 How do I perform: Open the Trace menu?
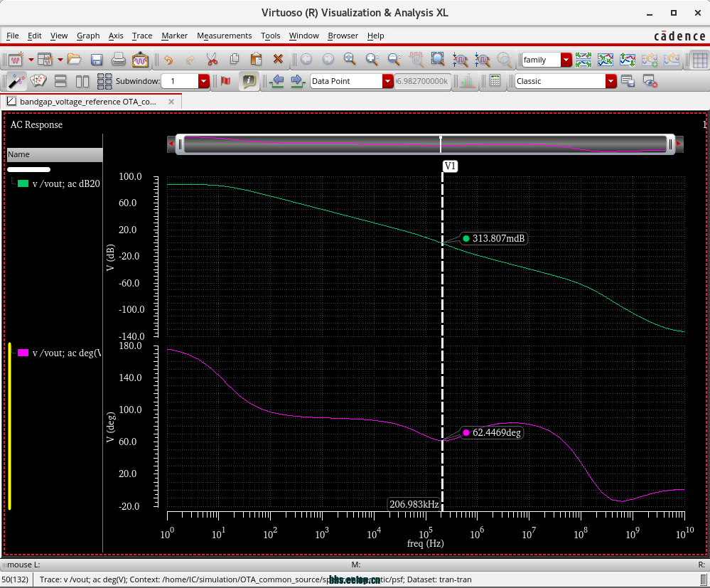coord(142,36)
